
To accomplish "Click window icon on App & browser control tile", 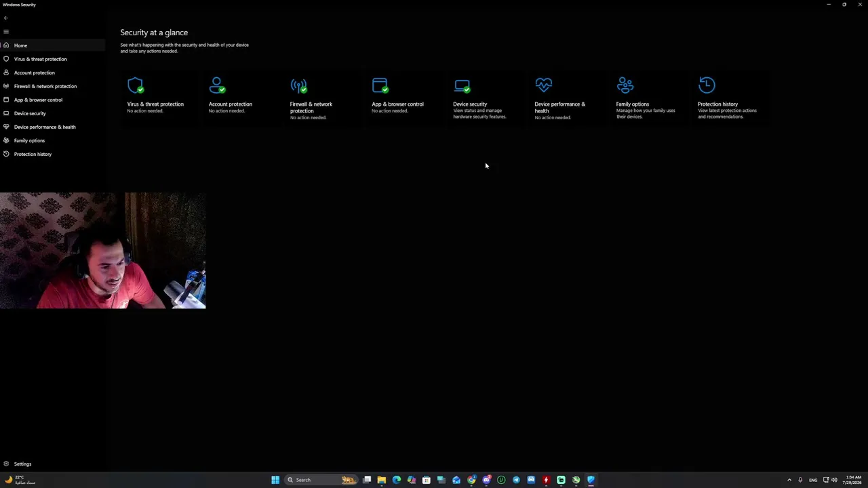I will (380, 85).
